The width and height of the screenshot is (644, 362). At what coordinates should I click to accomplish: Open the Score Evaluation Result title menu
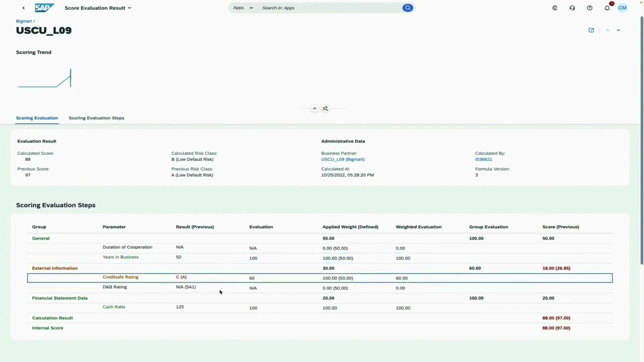tap(98, 8)
